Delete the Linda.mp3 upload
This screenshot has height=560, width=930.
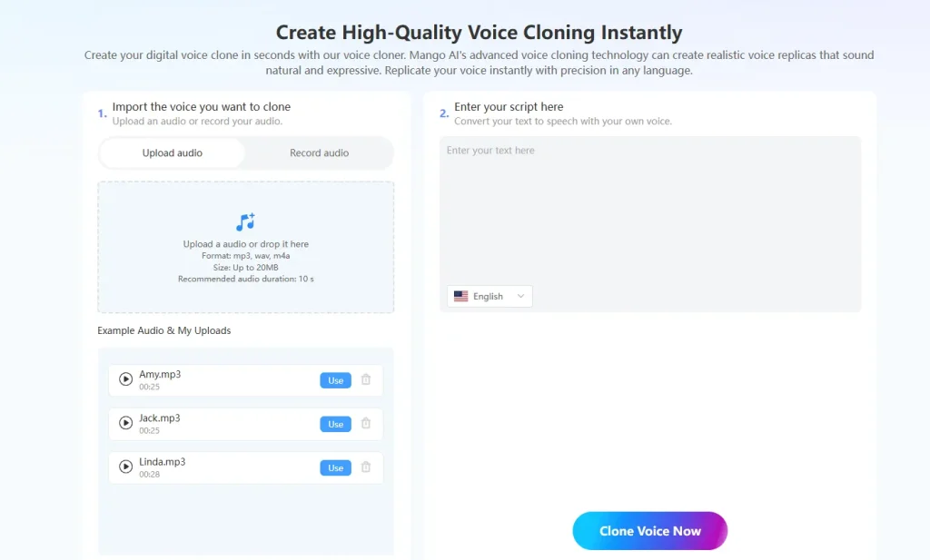(x=366, y=467)
